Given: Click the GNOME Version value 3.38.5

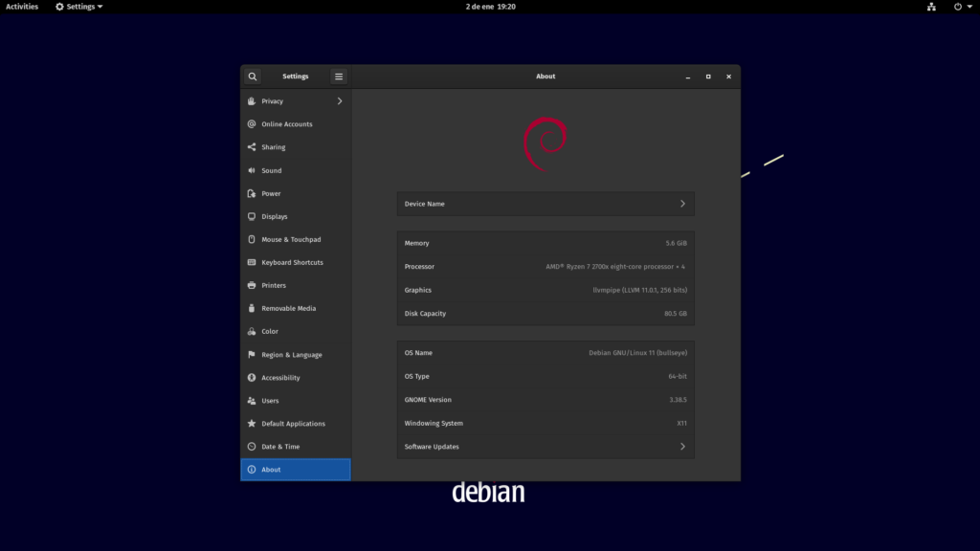Looking at the screenshot, I should pos(678,400).
